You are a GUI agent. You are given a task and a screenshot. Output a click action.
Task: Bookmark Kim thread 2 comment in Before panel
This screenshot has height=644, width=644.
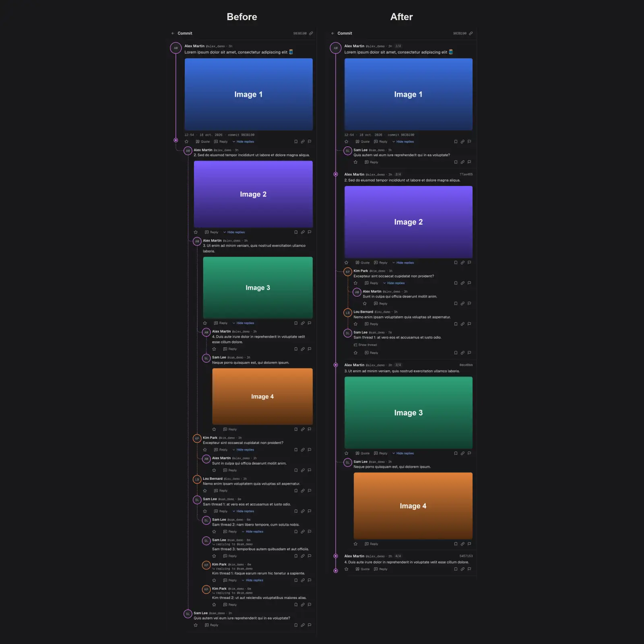(296, 605)
